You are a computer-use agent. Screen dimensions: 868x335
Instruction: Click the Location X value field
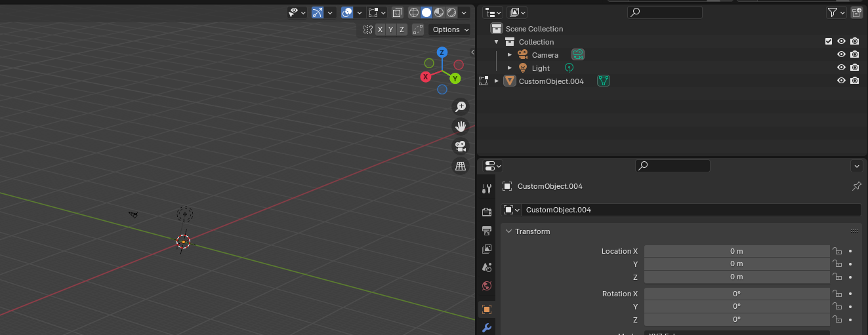(736, 251)
